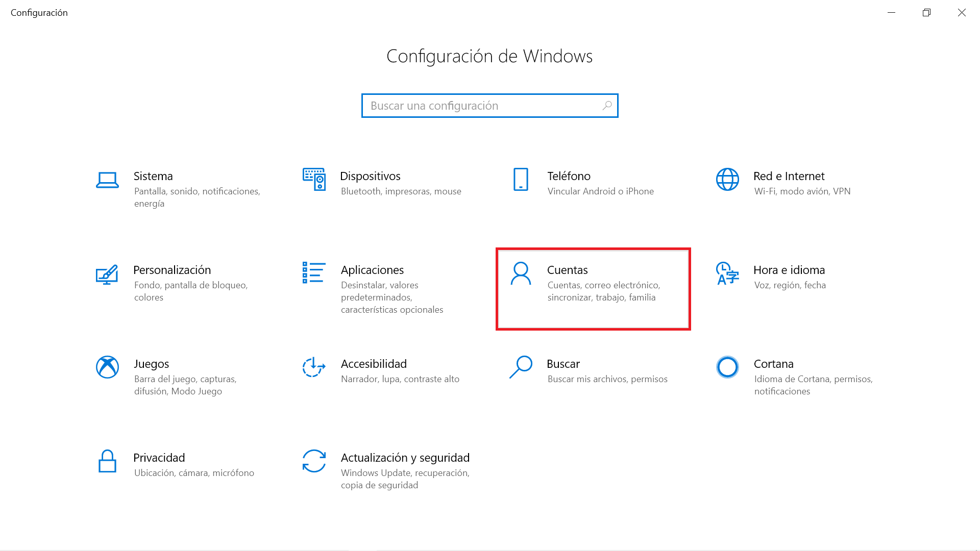Click the search magnifier inside the search box
The height and width of the screenshot is (551, 980).
607,106
